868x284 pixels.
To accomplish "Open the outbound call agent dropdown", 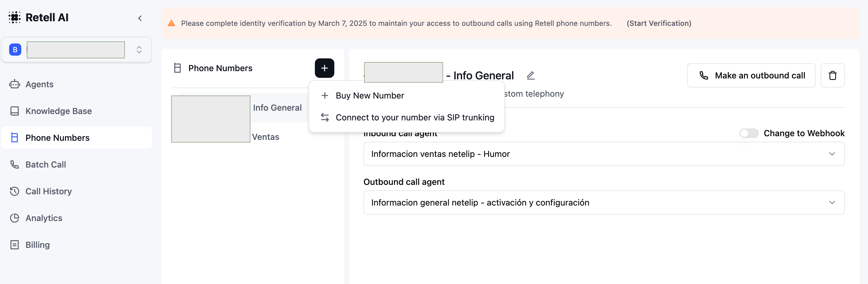I will 604,203.
